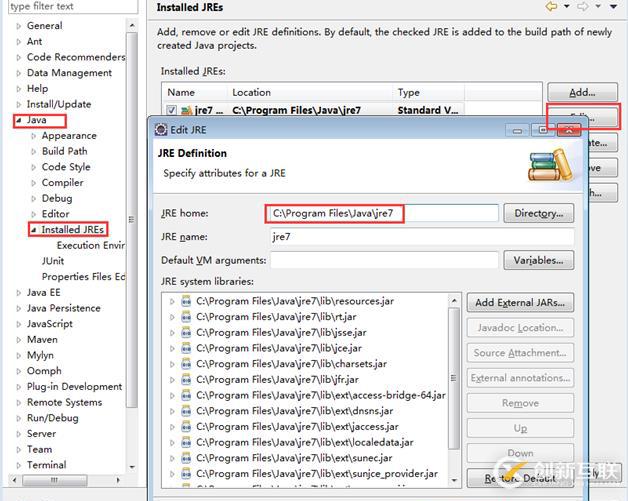628x501 pixels.
Task: Click in the JRE name field
Action: pos(422,237)
